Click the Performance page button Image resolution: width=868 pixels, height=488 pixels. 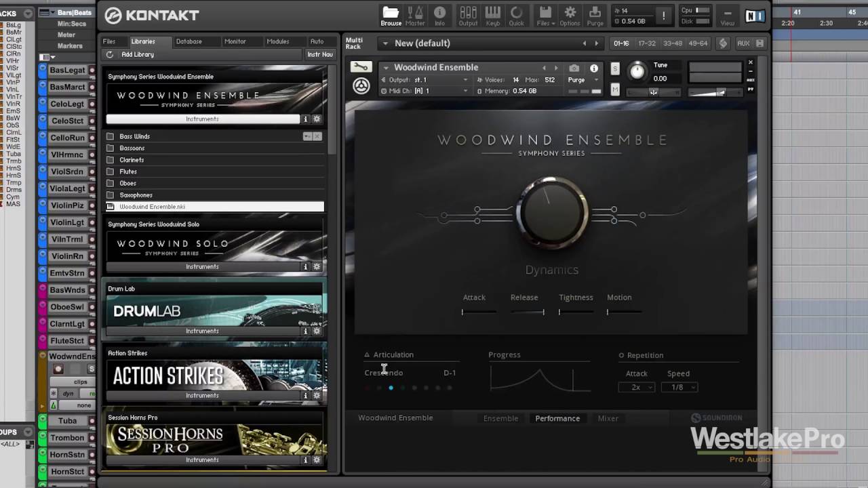click(557, 418)
